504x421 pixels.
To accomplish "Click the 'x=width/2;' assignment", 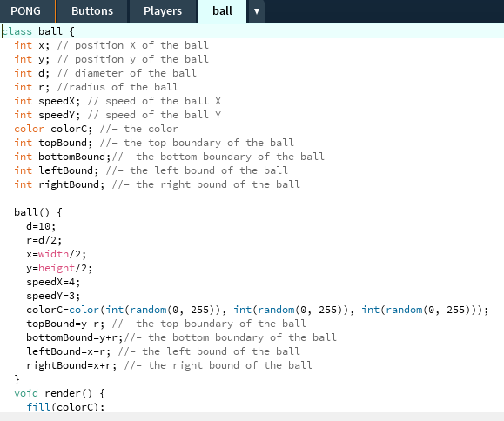I will coord(57,254).
